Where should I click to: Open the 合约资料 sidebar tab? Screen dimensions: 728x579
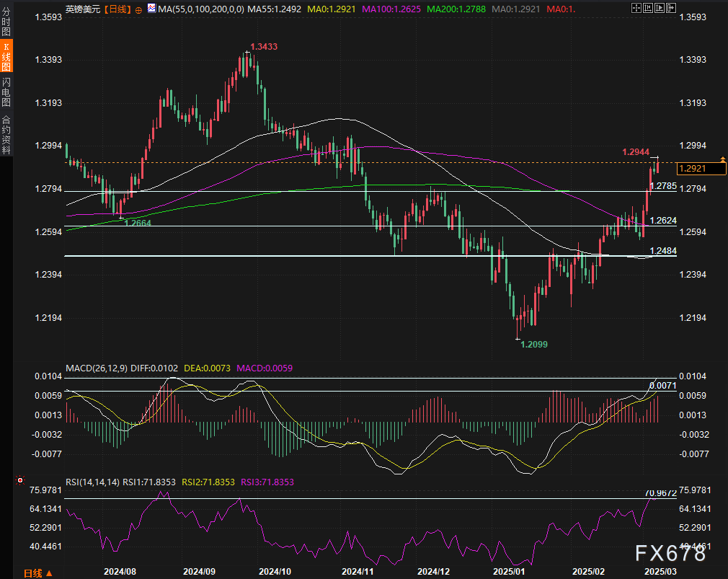[6, 135]
